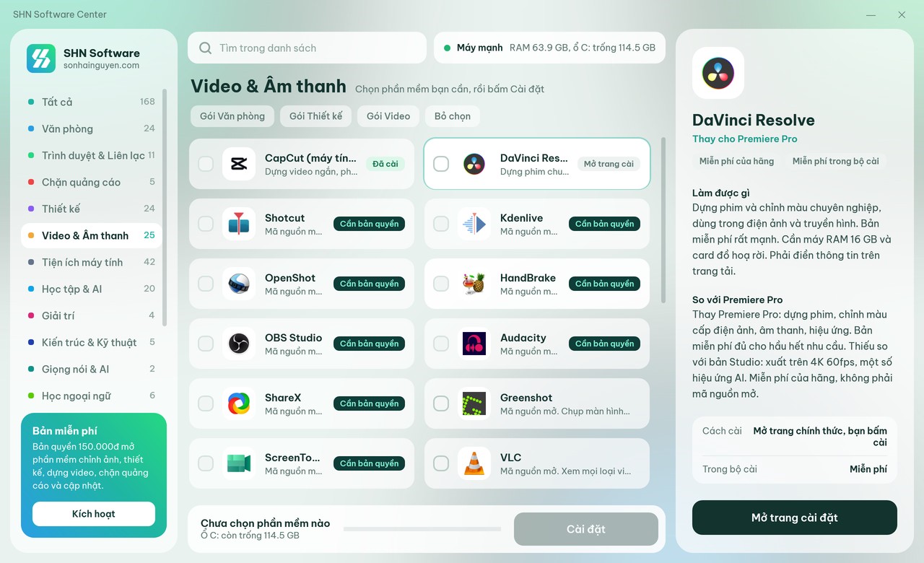The image size is (924, 563).
Task: Apply the Gói Văn phòng preset
Action: point(232,116)
